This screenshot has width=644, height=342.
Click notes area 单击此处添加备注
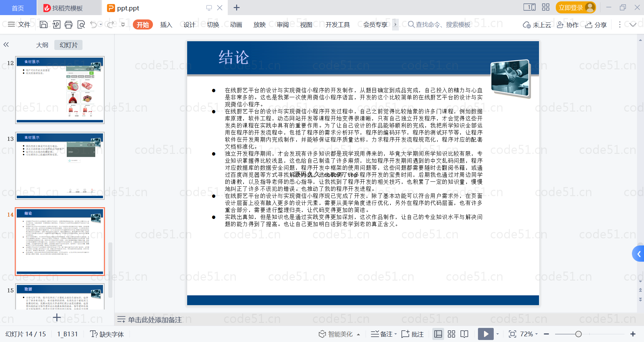tap(155, 320)
